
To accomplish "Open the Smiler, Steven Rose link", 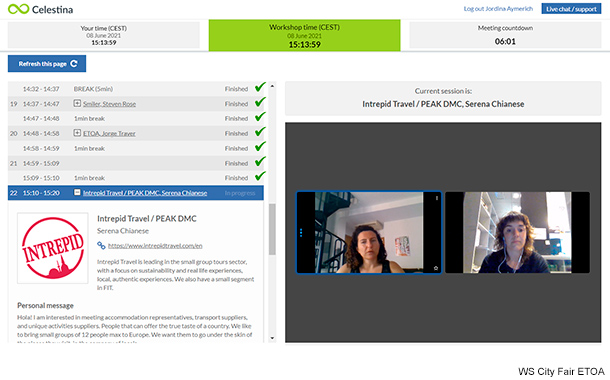I will click(x=109, y=104).
